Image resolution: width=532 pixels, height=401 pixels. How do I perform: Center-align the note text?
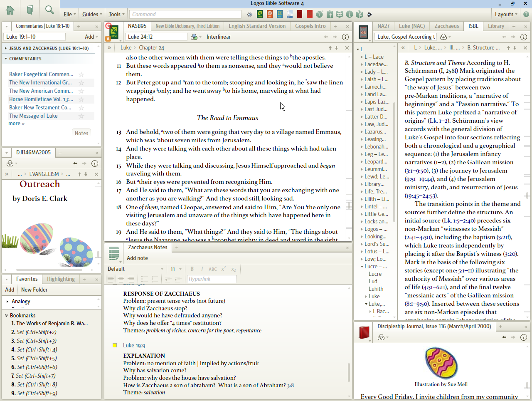121,279
